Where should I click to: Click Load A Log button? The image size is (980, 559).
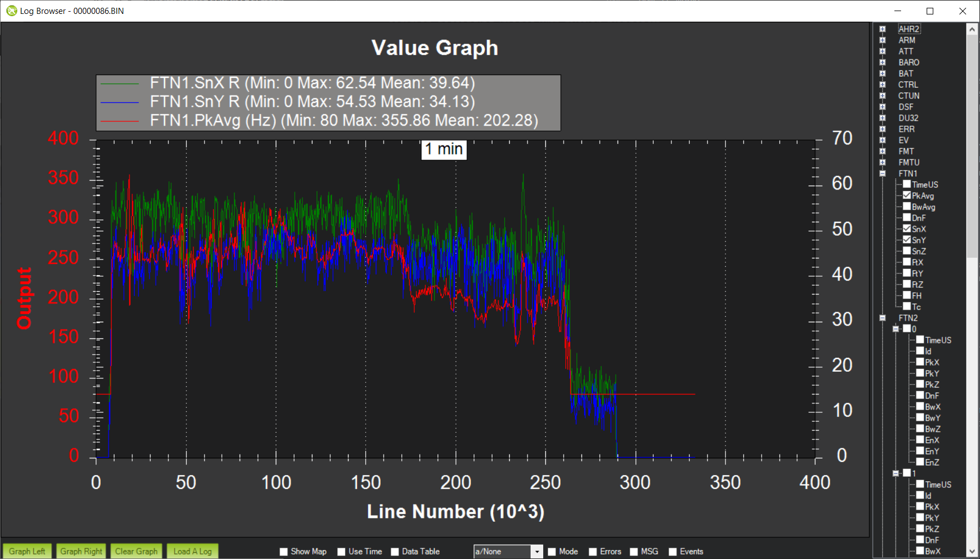pos(192,551)
